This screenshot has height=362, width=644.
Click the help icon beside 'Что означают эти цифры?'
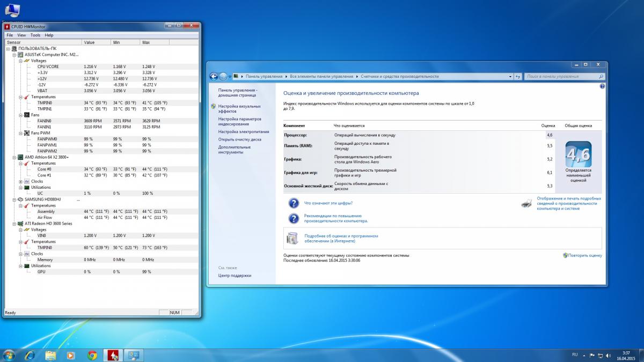(x=294, y=203)
